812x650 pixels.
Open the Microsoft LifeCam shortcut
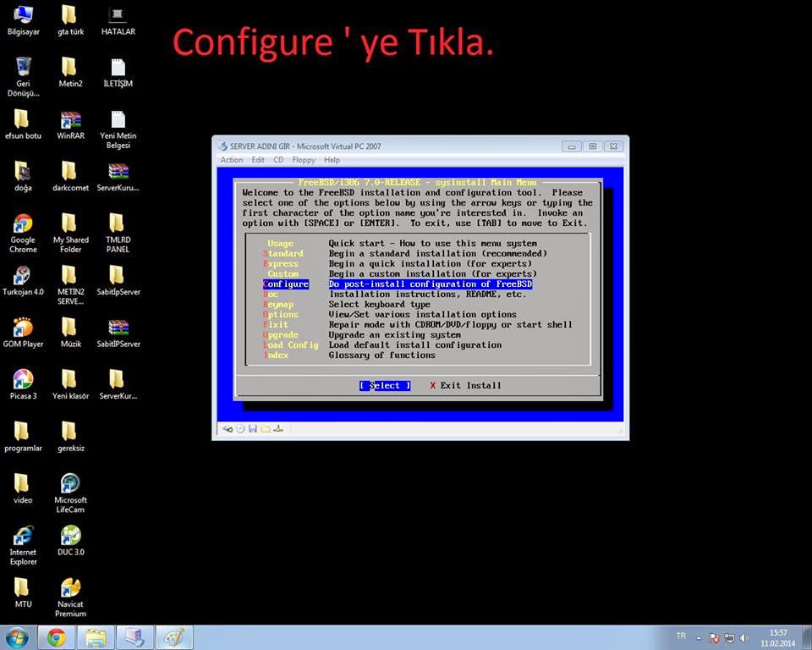[x=70, y=493]
